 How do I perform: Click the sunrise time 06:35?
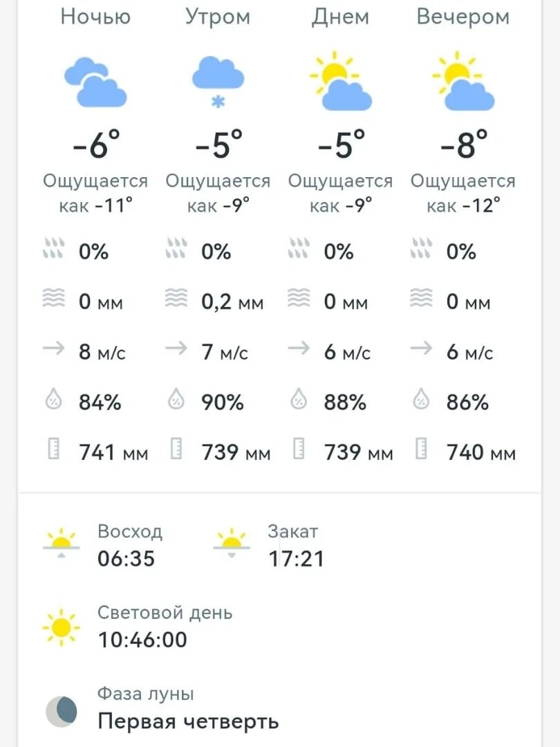click(127, 559)
